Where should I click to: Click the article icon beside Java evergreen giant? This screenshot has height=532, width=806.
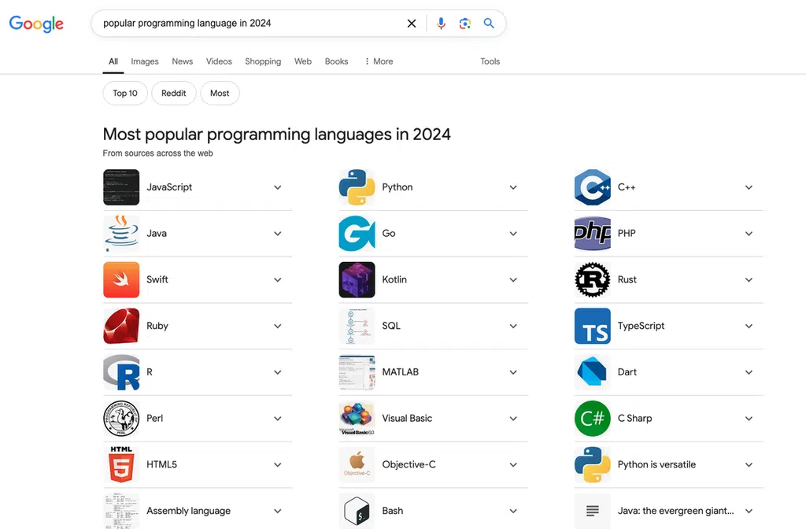tap(592, 511)
